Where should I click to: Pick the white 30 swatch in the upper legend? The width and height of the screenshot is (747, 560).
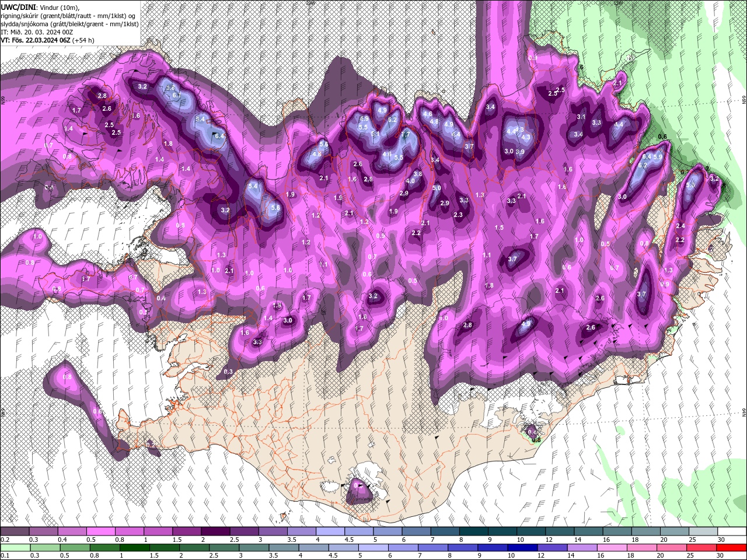click(x=732, y=531)
